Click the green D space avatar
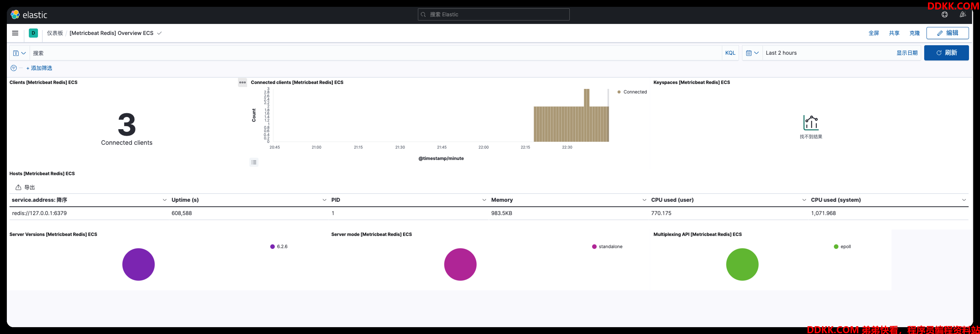 pos(33,33)
